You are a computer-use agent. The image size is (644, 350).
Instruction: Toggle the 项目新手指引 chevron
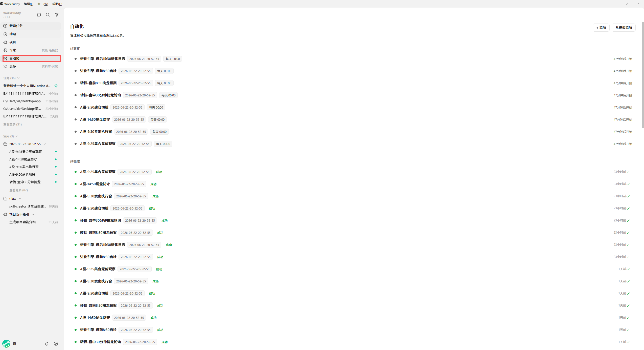point(33,214)
